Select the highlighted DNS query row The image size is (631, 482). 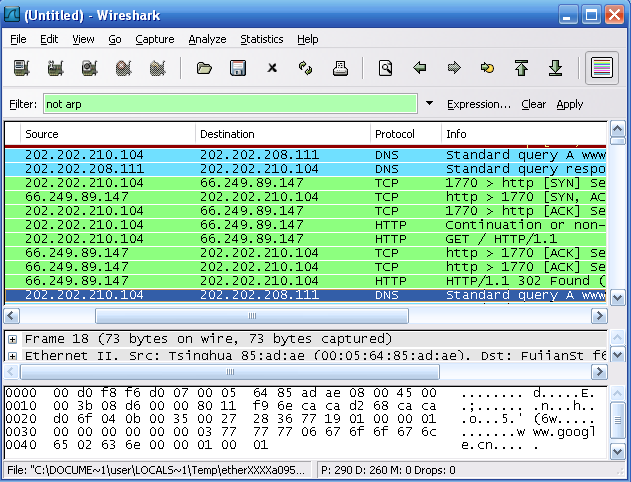(x=305, y=295)
